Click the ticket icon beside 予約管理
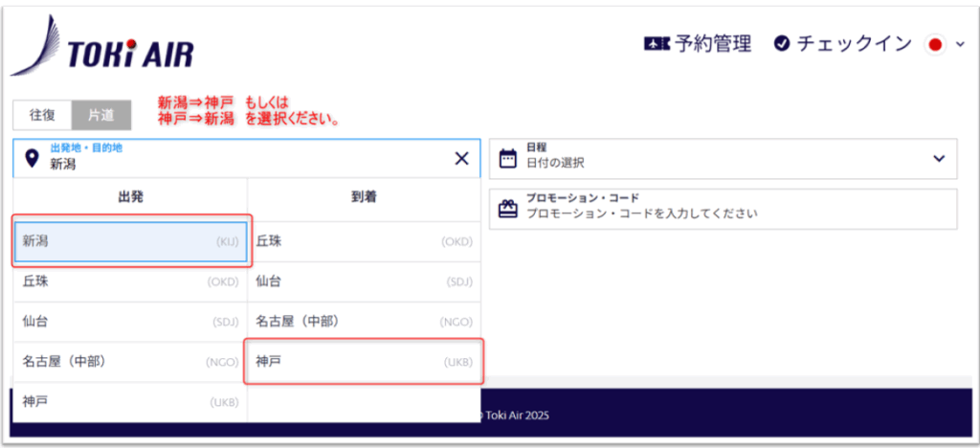 coord(657,44)
